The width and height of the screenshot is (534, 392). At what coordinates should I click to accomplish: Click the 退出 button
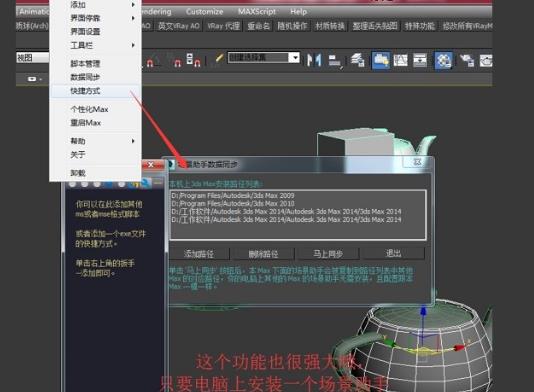pyautogui.click(x=393, y=253)
